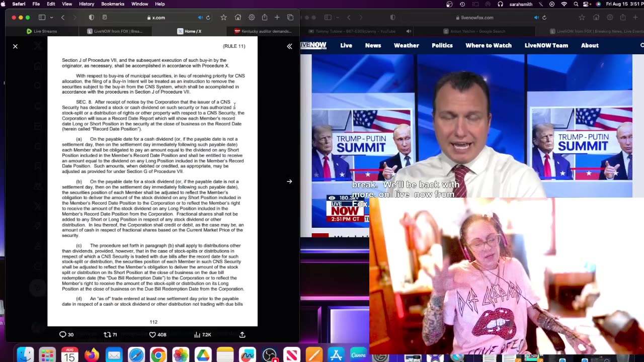Share the post via share icon
The image size is (644, 362).
[242, 334]
